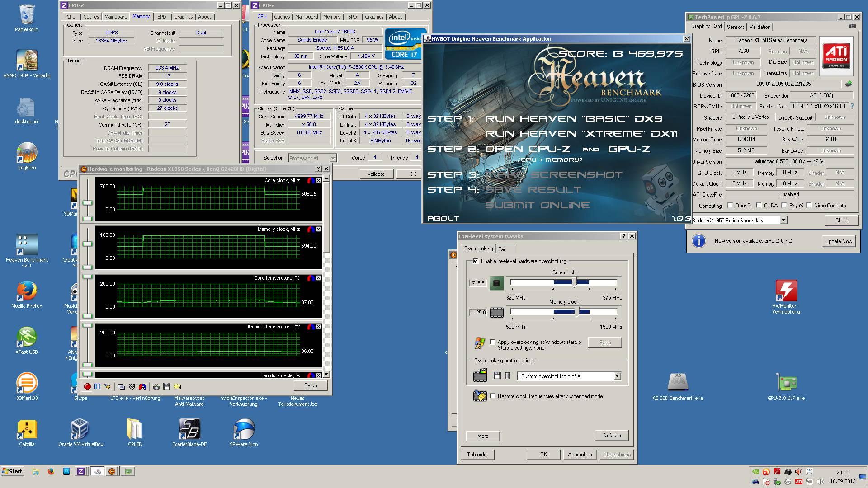The image size is (868, 488).
Task: Click the double-chevron collapse icon in Hardware monitoring
Action: (x=132, y=387)
